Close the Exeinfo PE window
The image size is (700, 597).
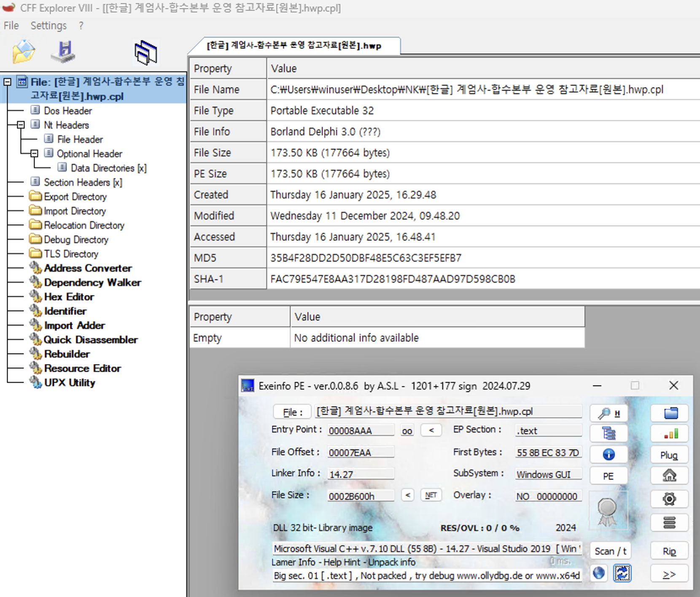click(673, 385)
